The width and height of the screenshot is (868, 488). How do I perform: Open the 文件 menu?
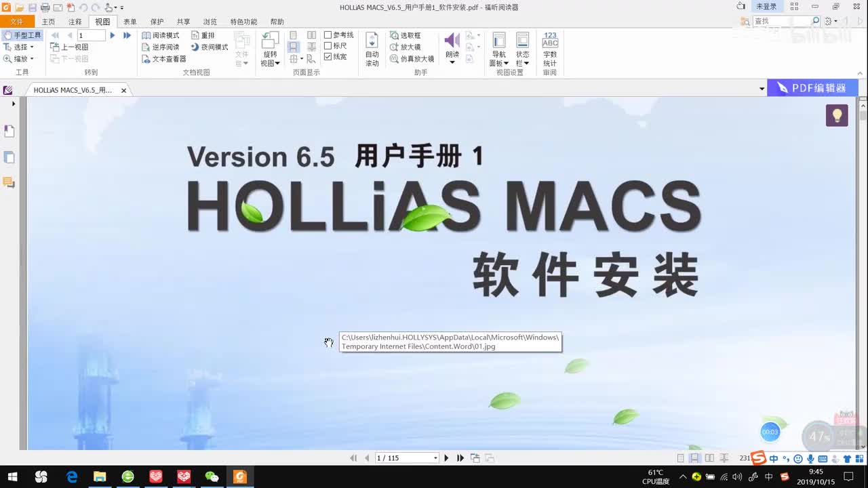coord(16,22)
